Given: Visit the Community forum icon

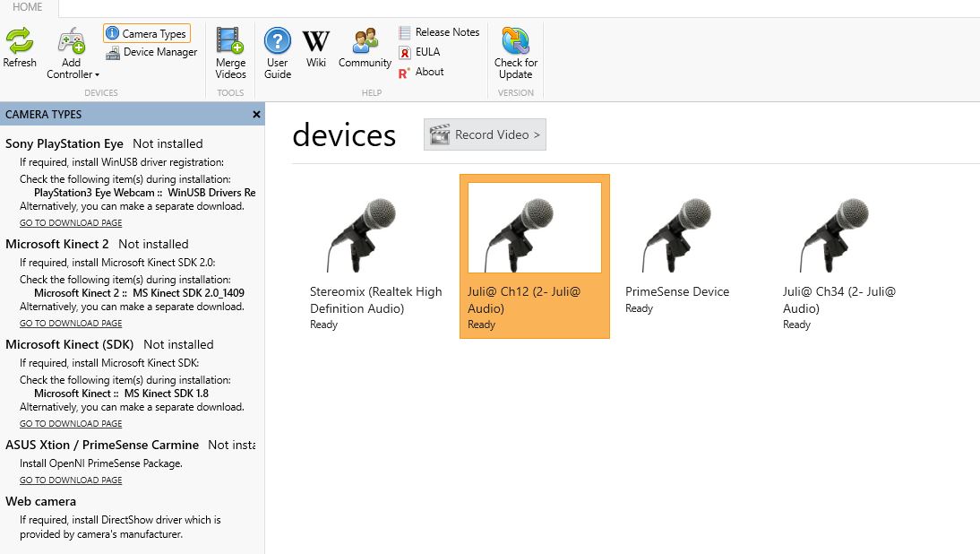Looking at the screenshot, I should point(365,48).
